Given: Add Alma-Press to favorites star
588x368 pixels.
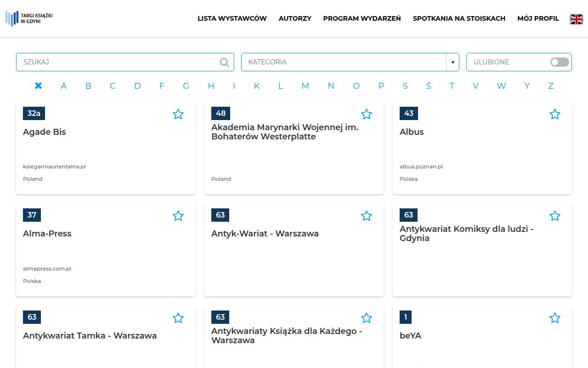Looking at the screenshot, I should pos(178,216).
